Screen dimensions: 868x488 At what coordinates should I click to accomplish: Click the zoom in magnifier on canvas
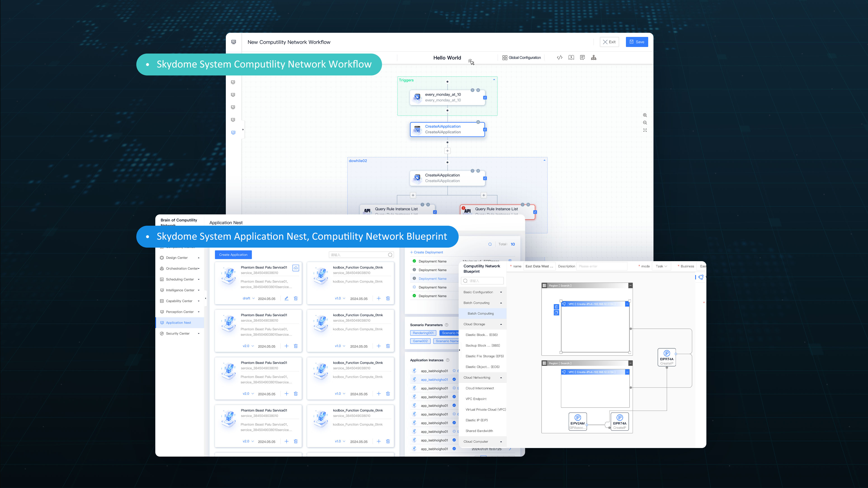[645, 115]
